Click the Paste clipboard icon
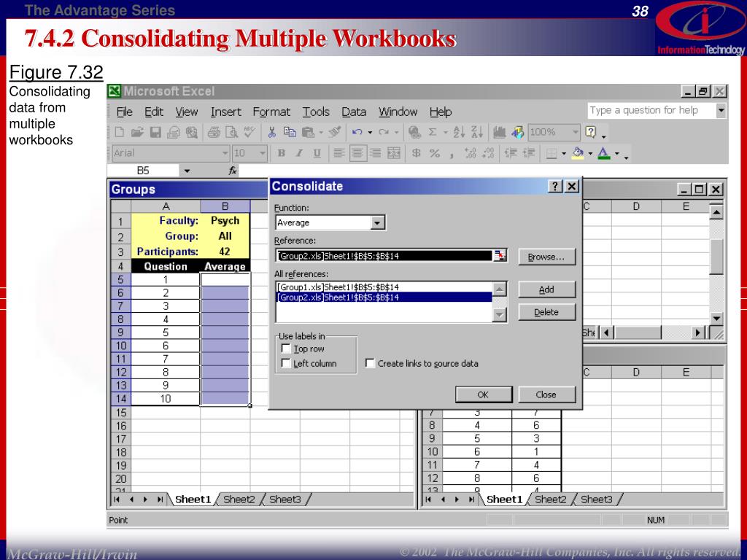Image resolution: width=747 pixels, height=560 pixels. point(308,133)
